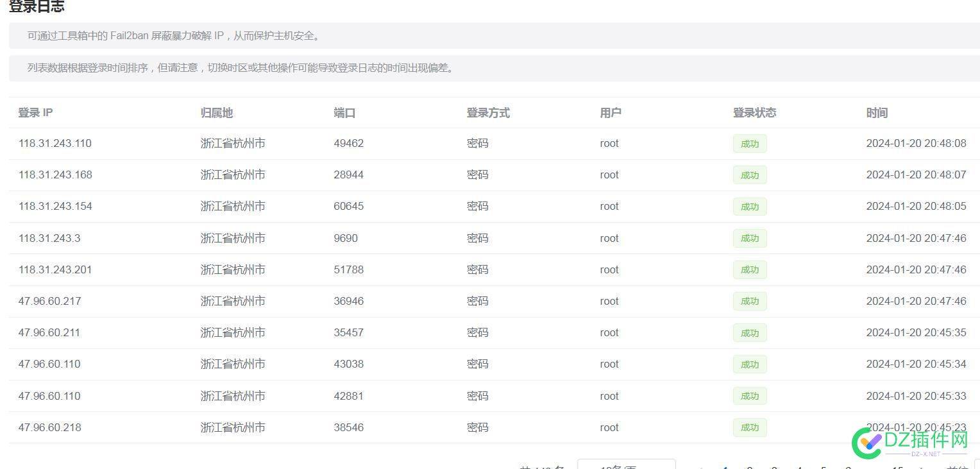The height and width of the screenshot is (469, 980).
Task: Click timestamp 2024-01-20 20:48:08
Action: tap(916, 144)
